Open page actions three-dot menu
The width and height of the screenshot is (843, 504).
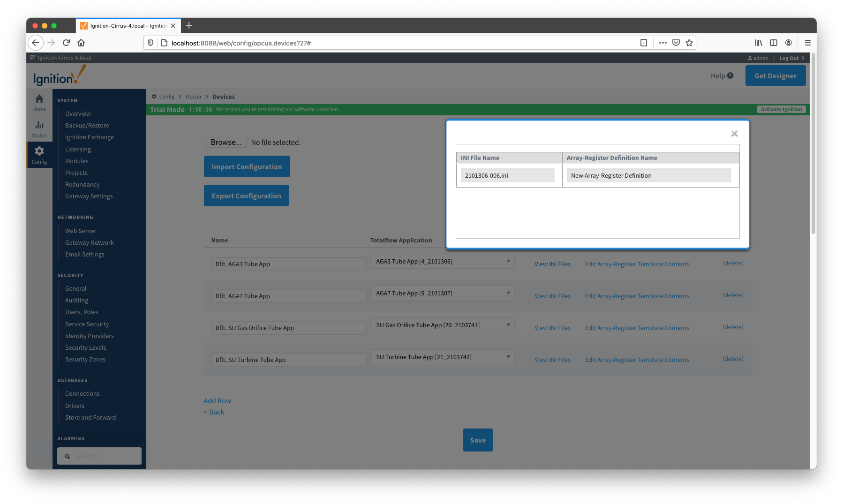(662, 43)
